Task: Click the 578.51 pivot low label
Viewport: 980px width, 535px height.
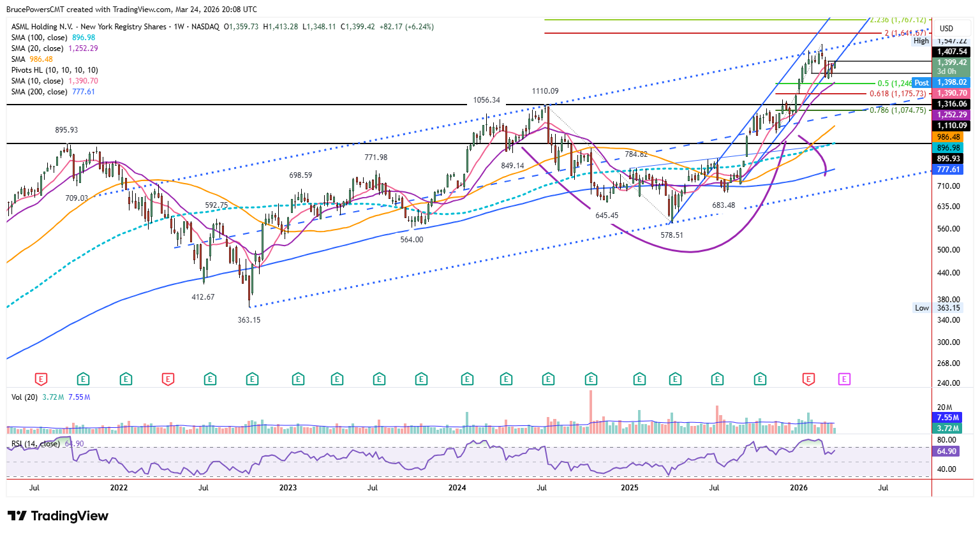Action: coord(672,235)
